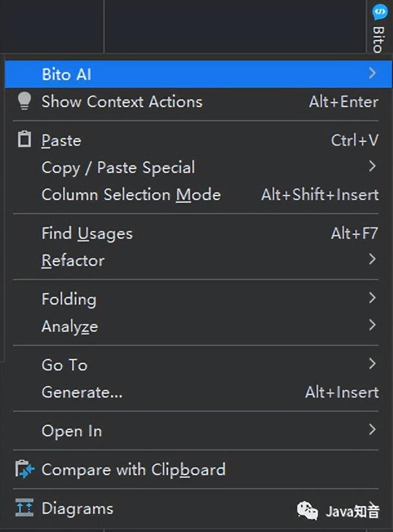Click the Compare with Clipboard icon
This screenshot has width=393, height=532.
(x=24, y=469)
